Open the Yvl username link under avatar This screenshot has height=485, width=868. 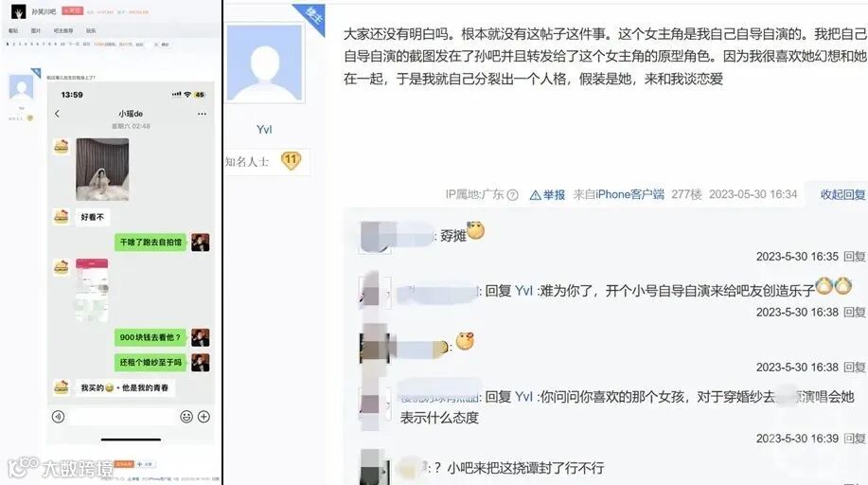(x=264, y=129)
